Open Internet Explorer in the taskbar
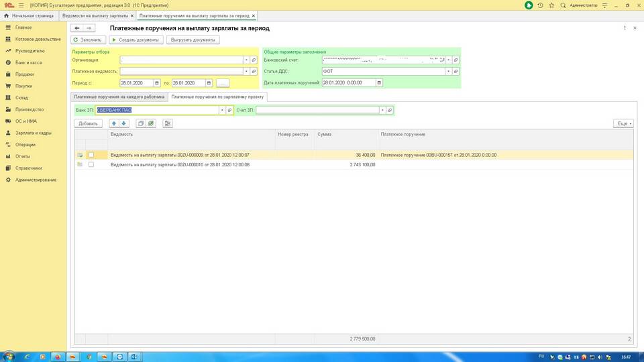 [x=28, y=357]
